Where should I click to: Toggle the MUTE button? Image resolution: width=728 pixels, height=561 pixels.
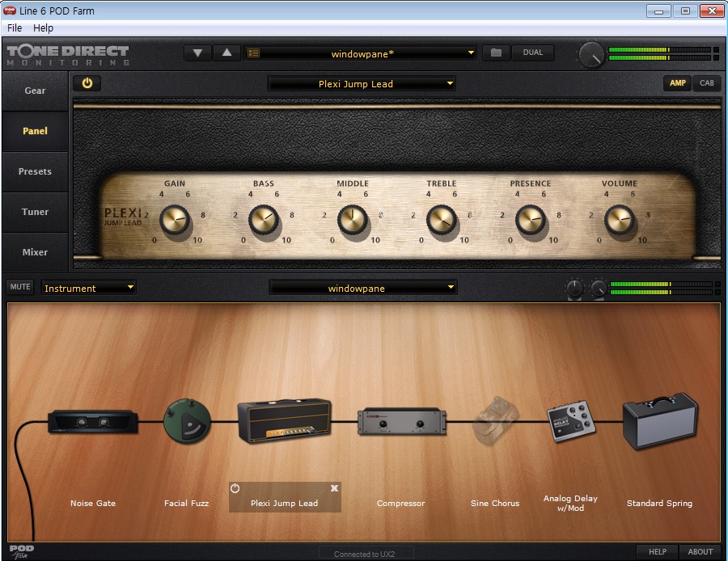20,287
